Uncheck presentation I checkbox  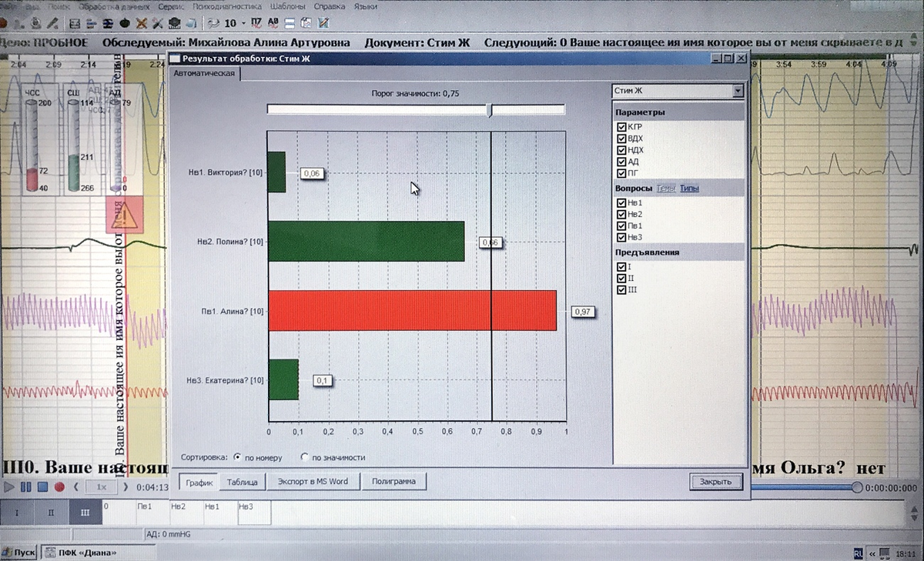point(621,266)
